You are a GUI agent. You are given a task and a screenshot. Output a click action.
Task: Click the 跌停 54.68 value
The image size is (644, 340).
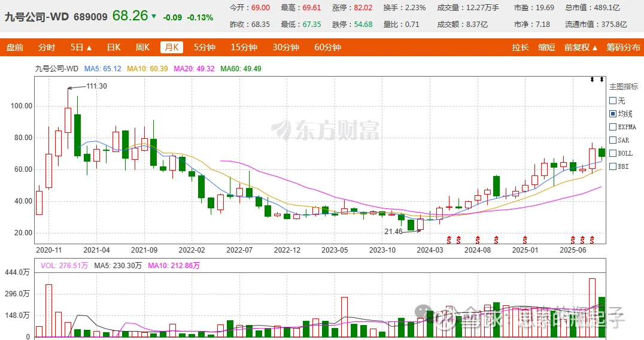[363, 24]
